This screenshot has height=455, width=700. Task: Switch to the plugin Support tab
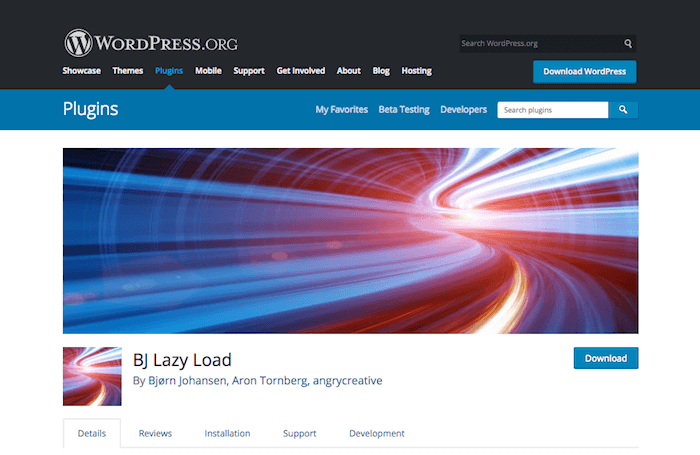(x=300, y=433)
